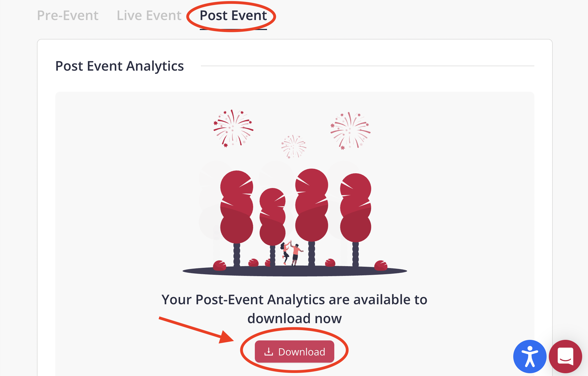Click the small faded center firework
The height and width of the screenshot is (376, 588).
[x=293, y=146]
